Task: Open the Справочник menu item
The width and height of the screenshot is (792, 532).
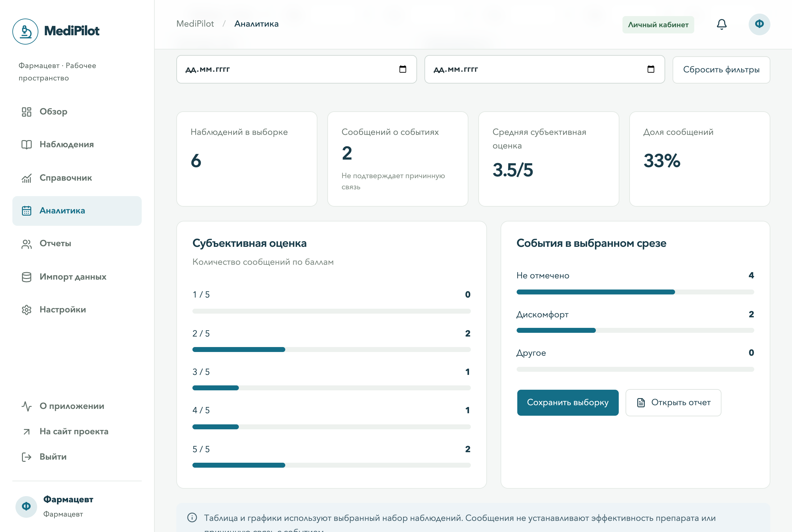Action: click(77, 178)
